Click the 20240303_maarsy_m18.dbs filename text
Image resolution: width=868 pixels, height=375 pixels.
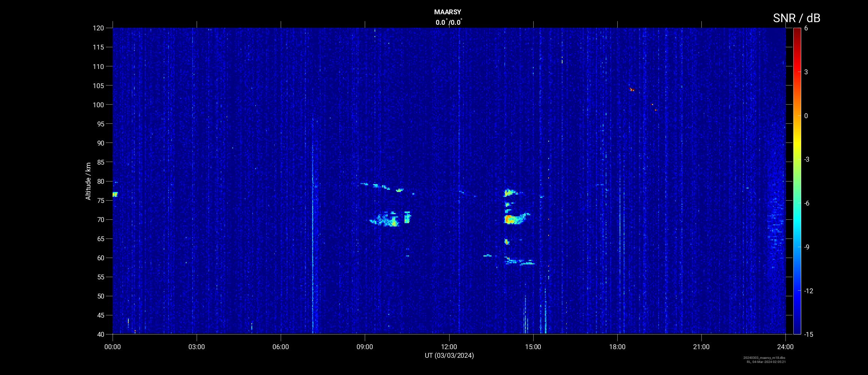pyautogui.click(x=764, y=358)
